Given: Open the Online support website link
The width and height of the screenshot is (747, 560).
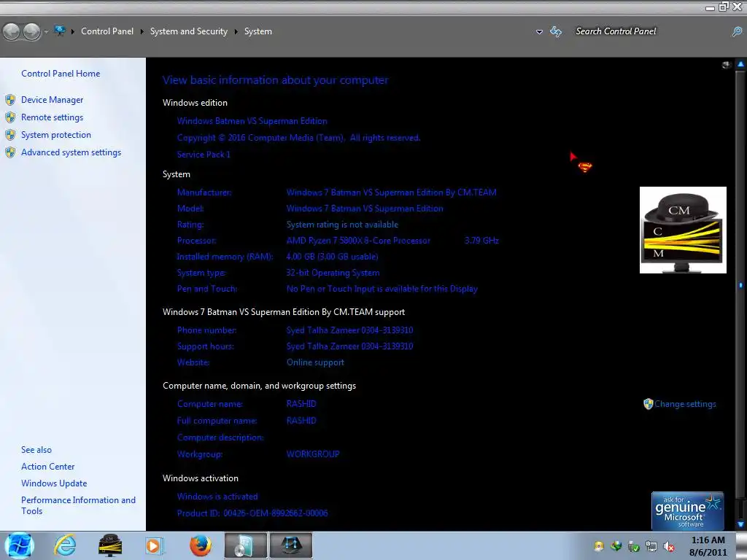Looking at the screenshot, I should coord(315,362).
